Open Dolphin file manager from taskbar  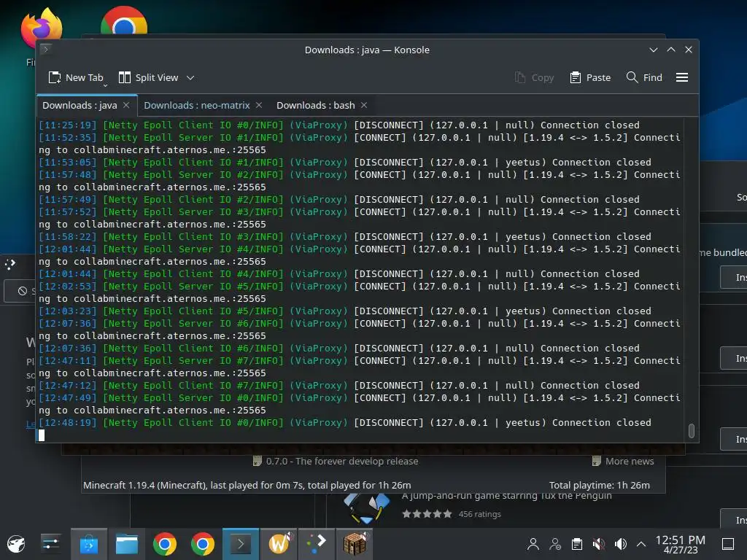tap(127, 544)
